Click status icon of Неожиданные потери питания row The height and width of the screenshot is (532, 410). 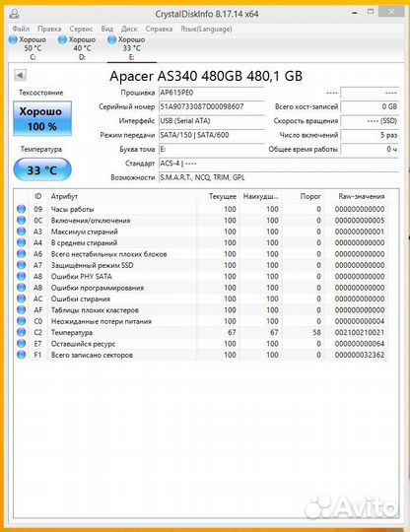[x=21, y=321]
